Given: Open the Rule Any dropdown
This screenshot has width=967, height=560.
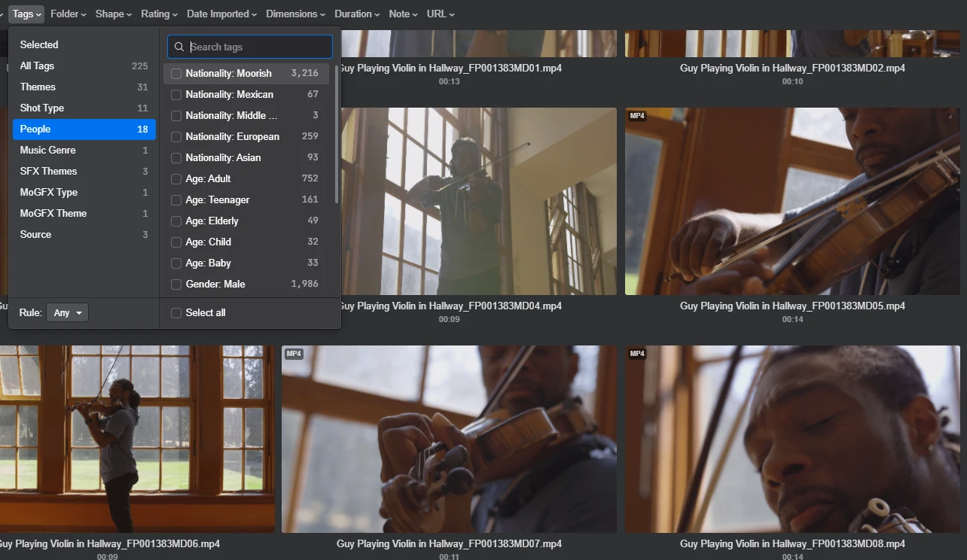Looking at the screenshot, I should click(67, 313).
